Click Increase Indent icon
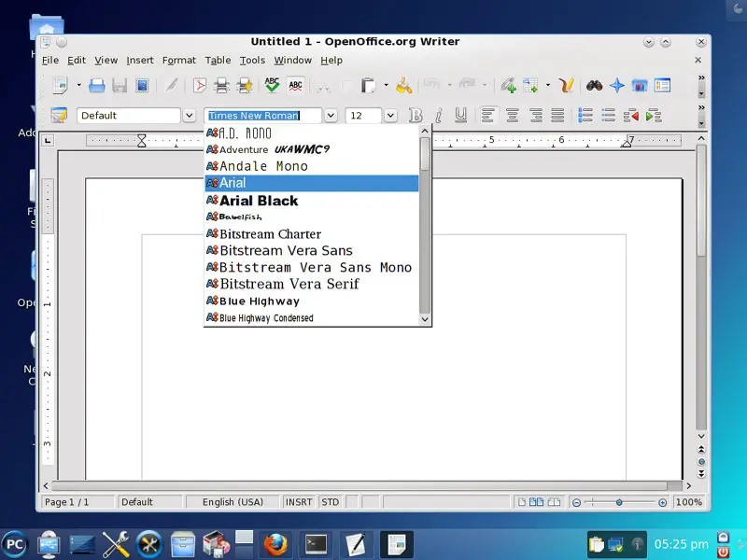Image resolution: width=747 pixels, height=560 pixels. click(654, 115)
